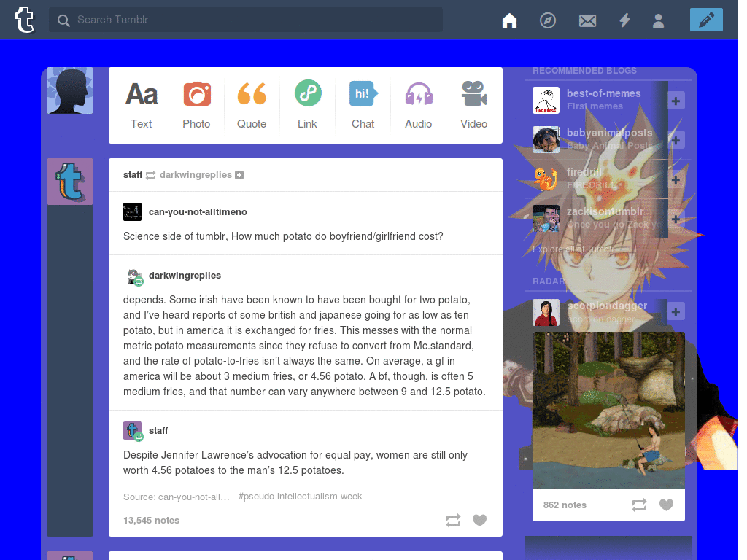Follow darkwingreplies with the plus icon
Image resolution: width=747 pixels, height=560 pixels.
pos(239,175)
